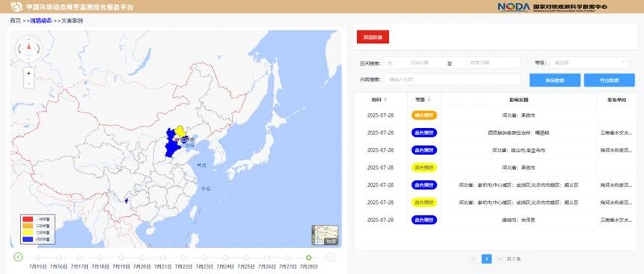Click small blue Yunnan region on map
This screenshot has width=644, height=274.
[126, 201]
